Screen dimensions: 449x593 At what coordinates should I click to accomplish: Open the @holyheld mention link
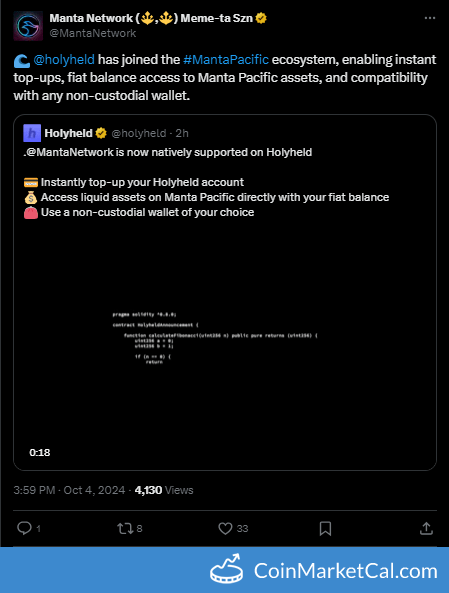(x=64, y=60)
